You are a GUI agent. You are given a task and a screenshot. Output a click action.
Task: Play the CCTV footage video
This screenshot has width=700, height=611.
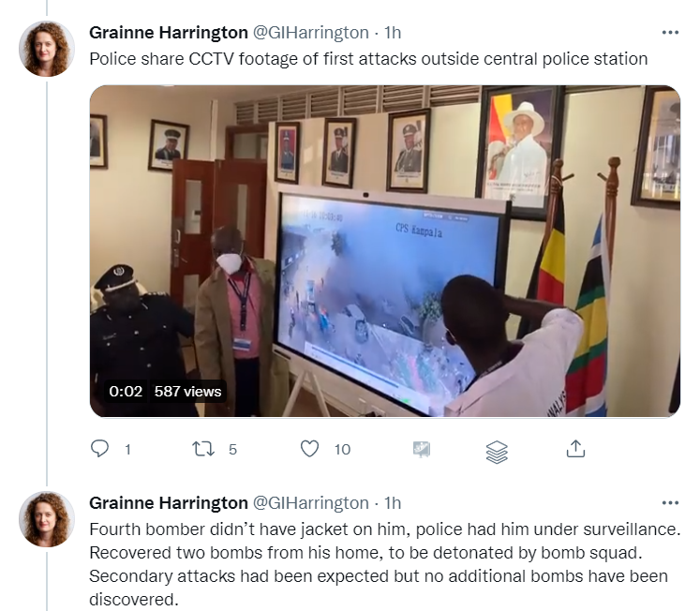[385, 251]
